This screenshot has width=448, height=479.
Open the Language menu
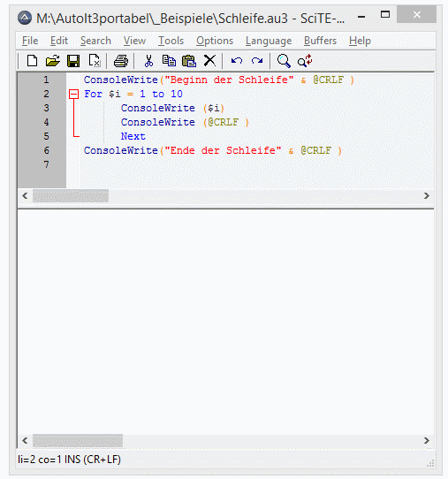click(x=269, y=41)
